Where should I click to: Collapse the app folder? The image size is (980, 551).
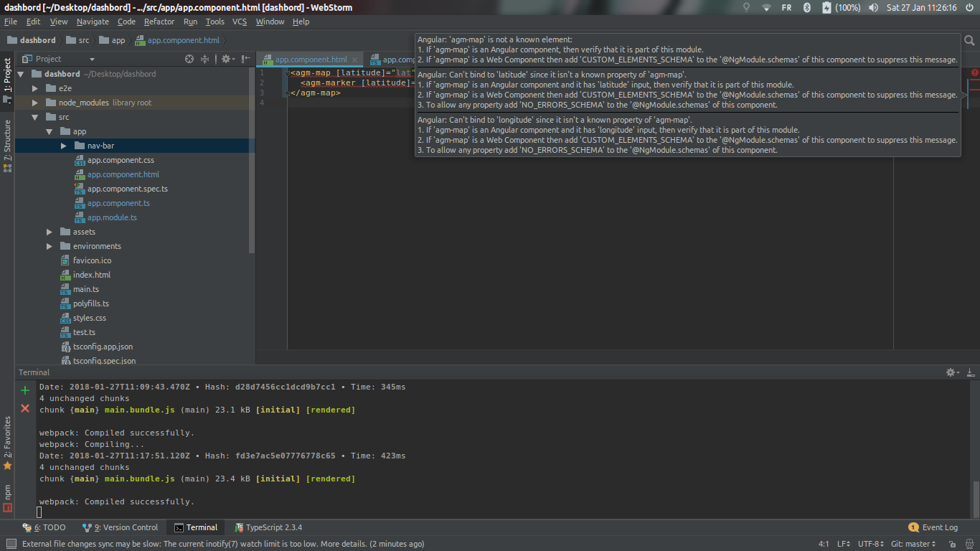pyautogui.click(x=50, y=131)
